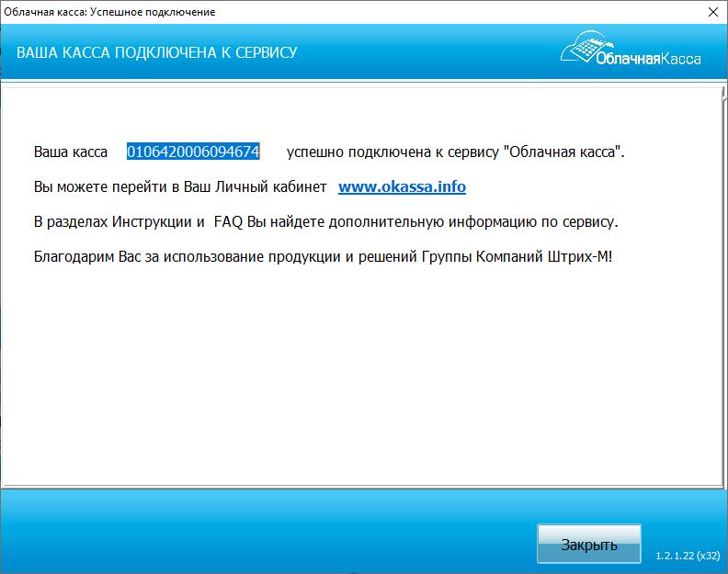This screenshot has height=574, width=728.
Task: Click the Группы Компаний Штрих-М text
Action: coord(528,256)
